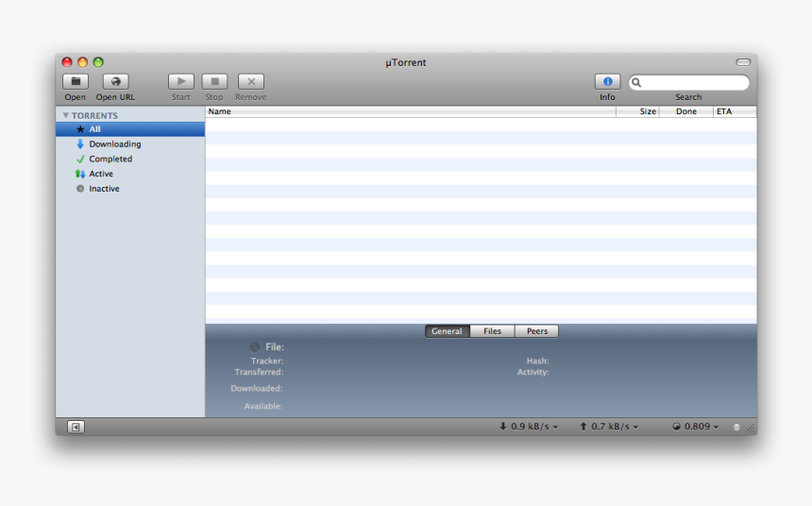Viewport: 812px width, 506px height.
Task: Sort torrents by Done column
Action: coord(686,111)
